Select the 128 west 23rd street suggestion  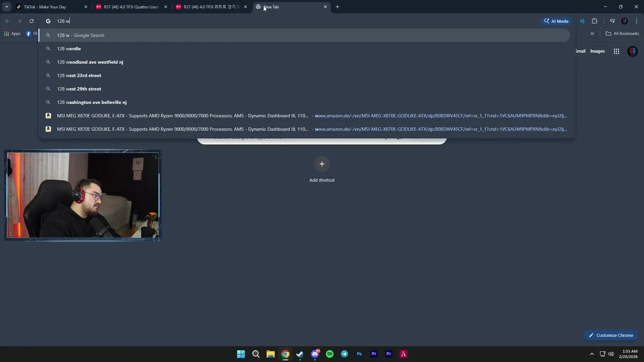(x=304, y=75)
